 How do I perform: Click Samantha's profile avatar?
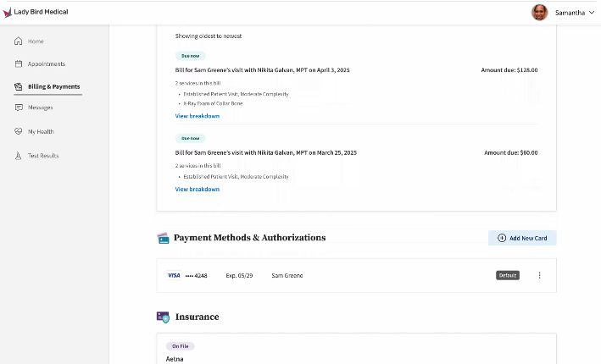539,13
